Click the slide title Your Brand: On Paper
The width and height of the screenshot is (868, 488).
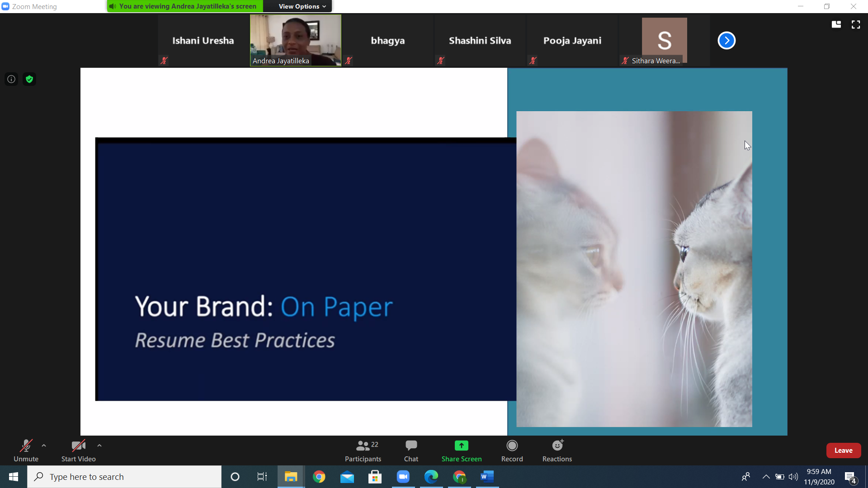pos(264,307)
